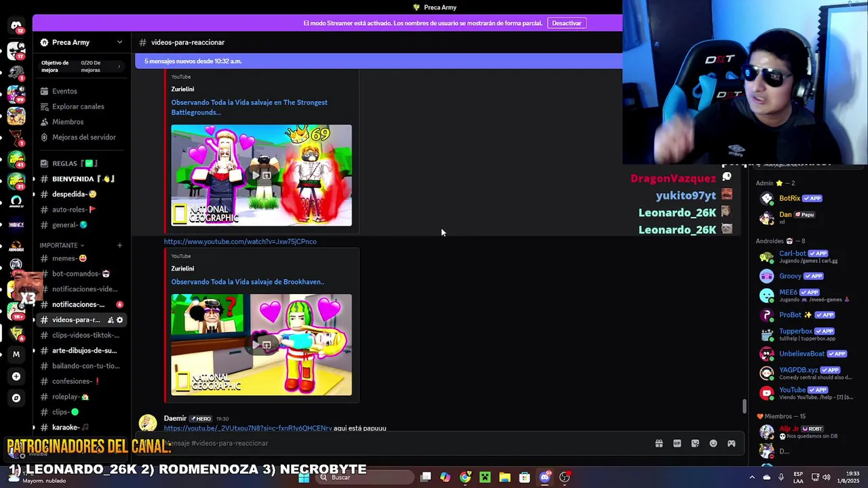Expand the Preca Army server dropdown
The width and height of the screenshot is (868, 488).
pyautogui.click(x=119, y=42)
